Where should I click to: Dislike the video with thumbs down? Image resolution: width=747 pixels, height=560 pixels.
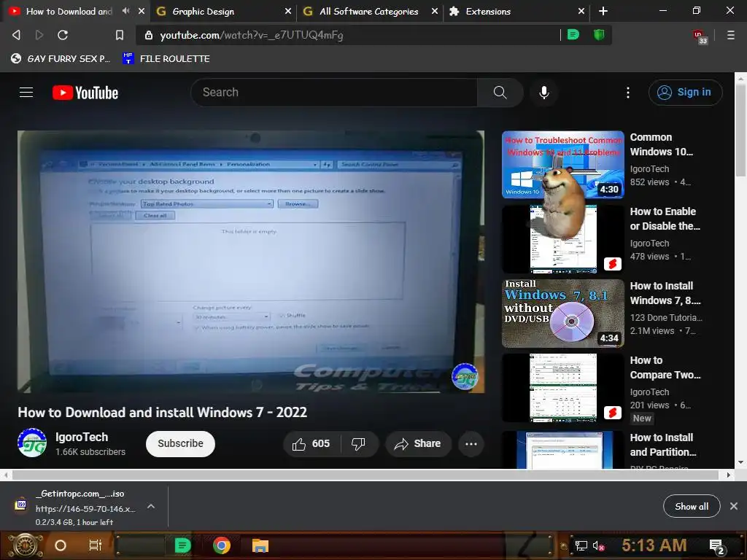[x=358, y=444]
